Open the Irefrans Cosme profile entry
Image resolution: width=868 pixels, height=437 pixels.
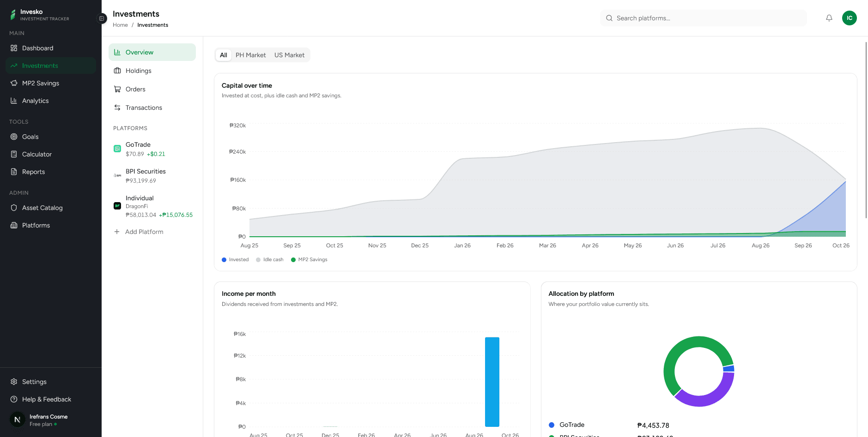tap(51, 420)
